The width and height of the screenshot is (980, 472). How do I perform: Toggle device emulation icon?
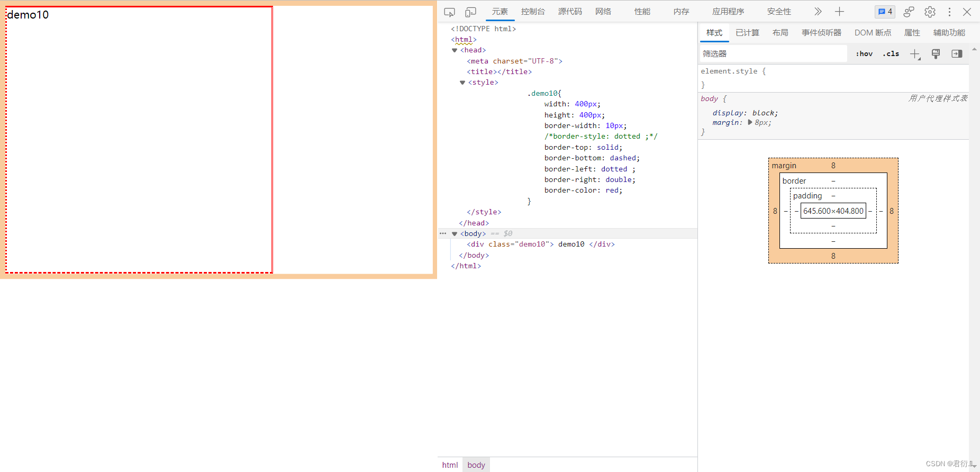[470, 12]
